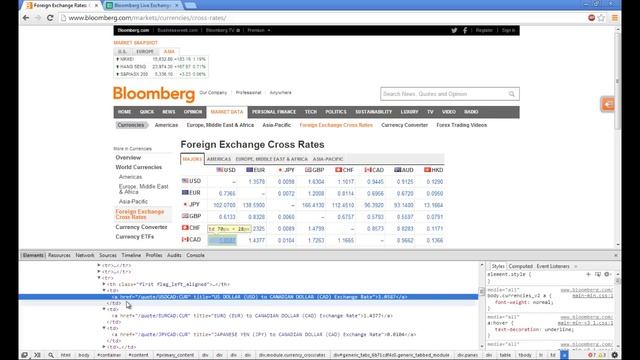Click the browser address bar

(x=322, y=18)
